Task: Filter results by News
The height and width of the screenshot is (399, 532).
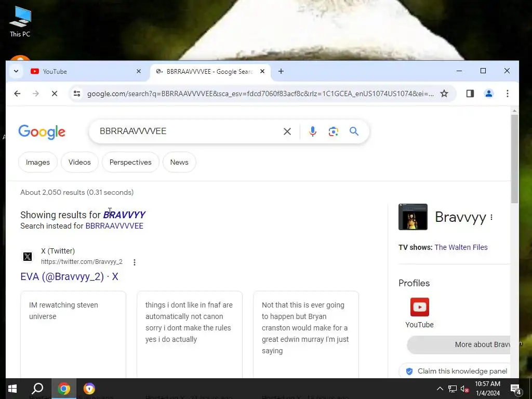Action: (179, 162)
